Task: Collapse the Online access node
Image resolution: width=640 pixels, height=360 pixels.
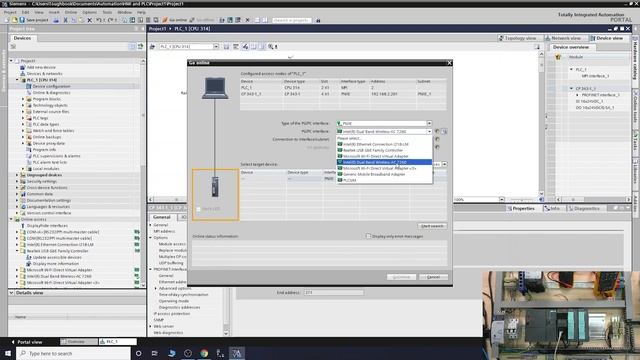Action: [x=11, y=219]
